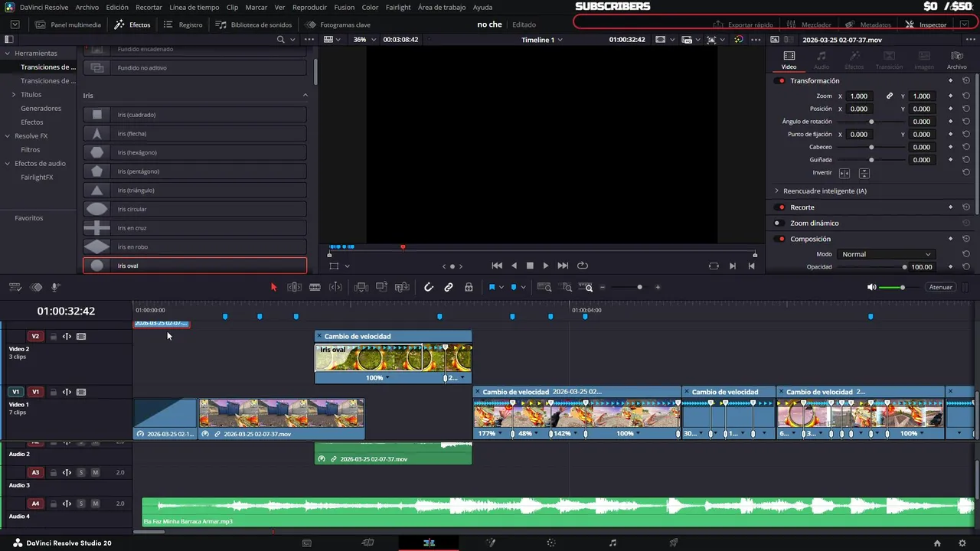Toggle Position Lock padlock icon

(469, 287)
